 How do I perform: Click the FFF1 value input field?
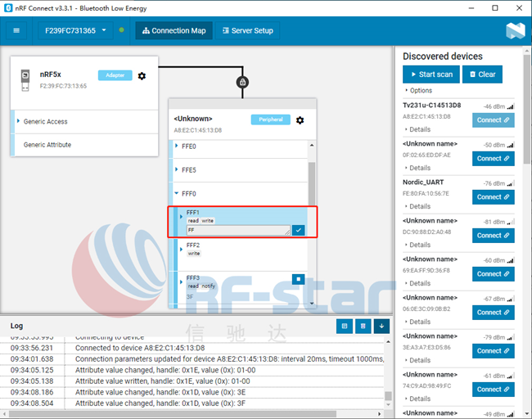coord(238,230)
